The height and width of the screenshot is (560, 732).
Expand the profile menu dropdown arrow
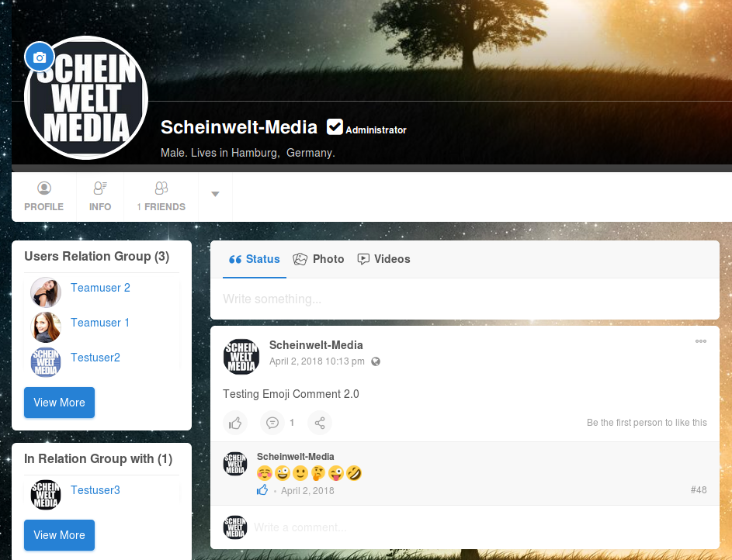point(216,194)
